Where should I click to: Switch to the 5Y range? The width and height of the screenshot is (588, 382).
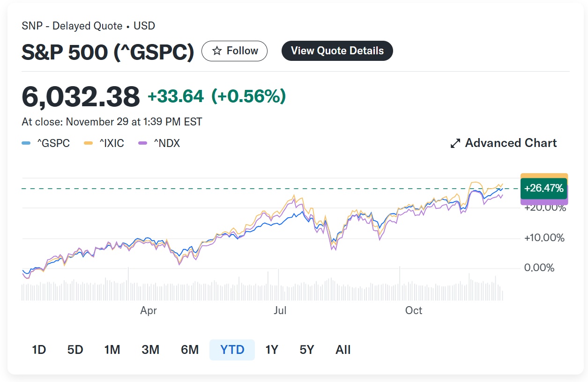[307, 350]
